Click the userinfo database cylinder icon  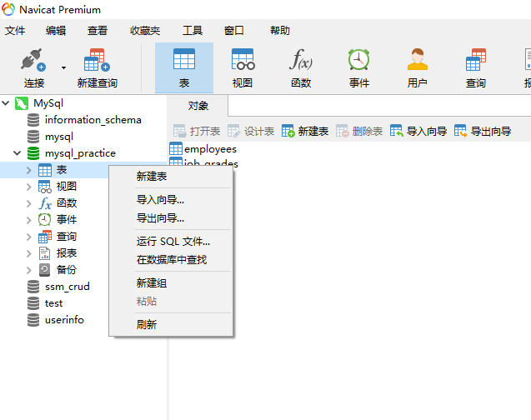(33, 320)
